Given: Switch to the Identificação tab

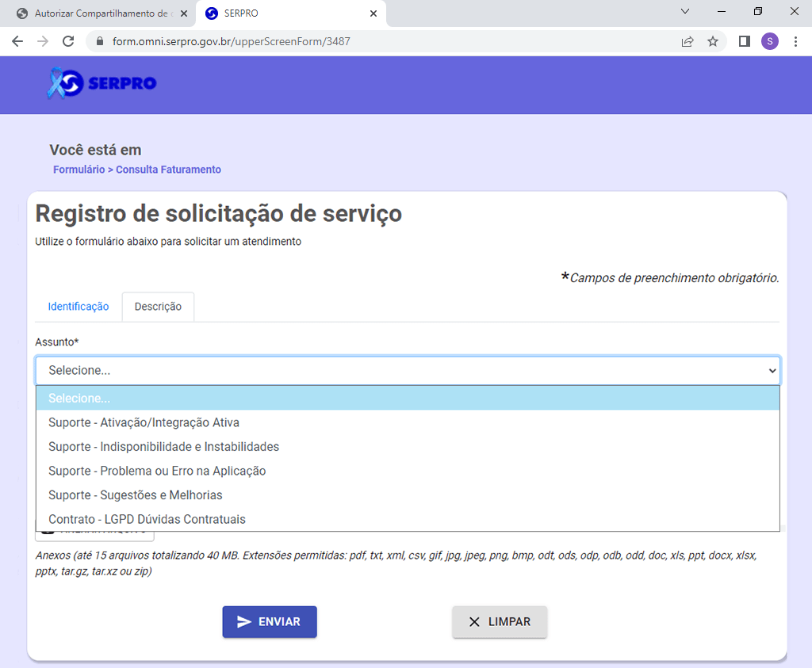Looking at the screenshot, I should (x=79, y=307).
